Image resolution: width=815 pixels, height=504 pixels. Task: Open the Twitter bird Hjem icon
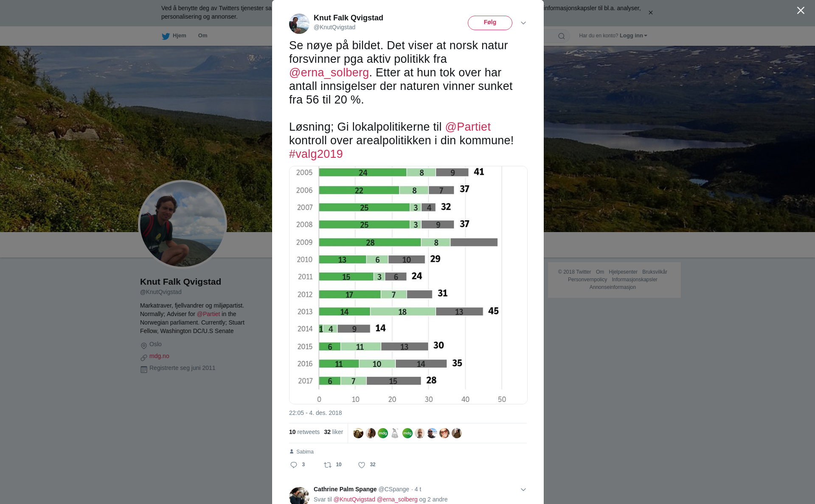tap(166, 36)
